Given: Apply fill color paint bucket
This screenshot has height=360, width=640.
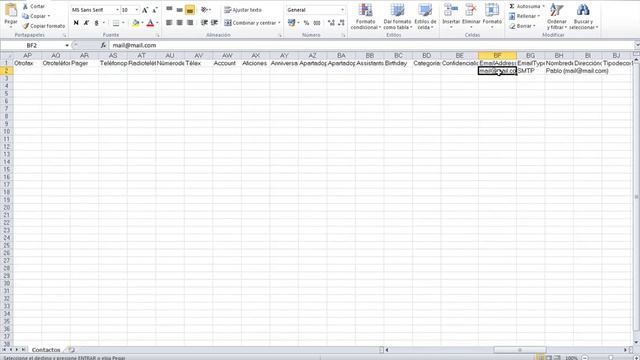Looking at the screenshot, I should [x=136, y=23].
